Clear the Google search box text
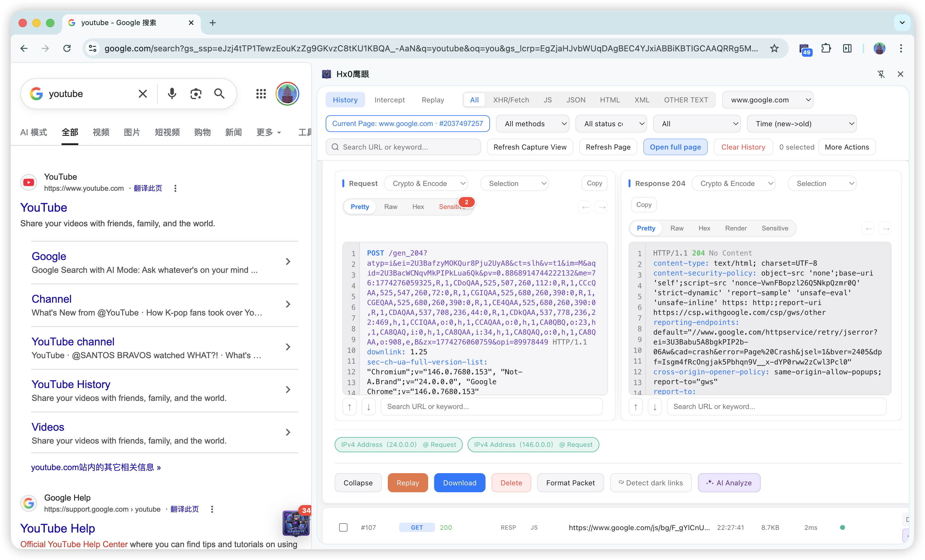This screenshot has width=925, height=560. (143, 94)
